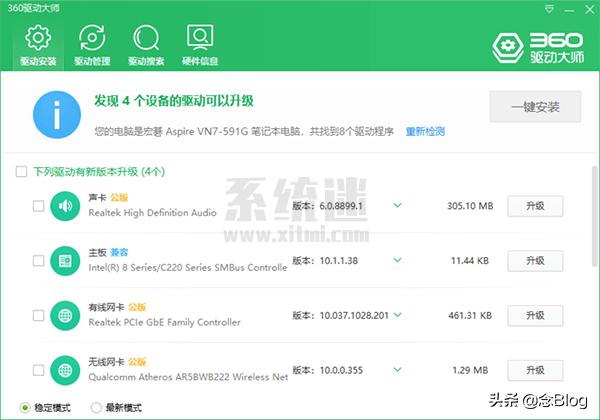Click the driver list vertical scrollbar
600x420 pixels.
pyautogui.click(x=595, y=216)
